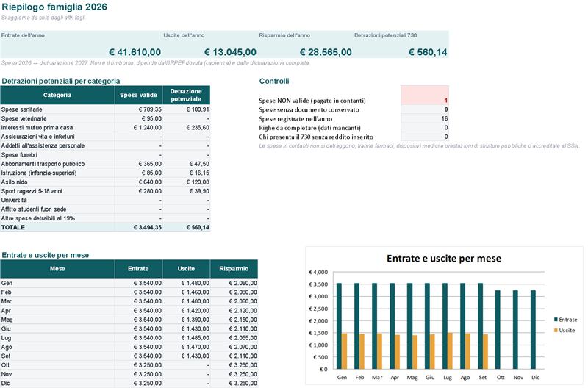Click the 'Detrazioni potenziali per categoria' heading
The image size is (588, 388).
(x=61, y=81)
